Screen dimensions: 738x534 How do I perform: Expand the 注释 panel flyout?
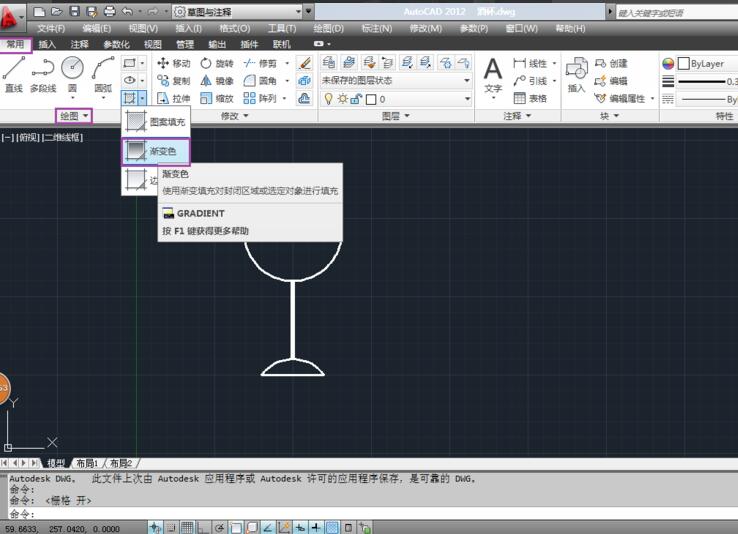point(517,116)
